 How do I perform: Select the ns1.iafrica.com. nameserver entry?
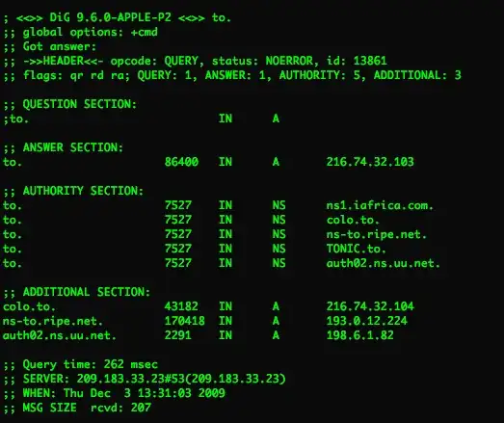click(x=380, y=205)
